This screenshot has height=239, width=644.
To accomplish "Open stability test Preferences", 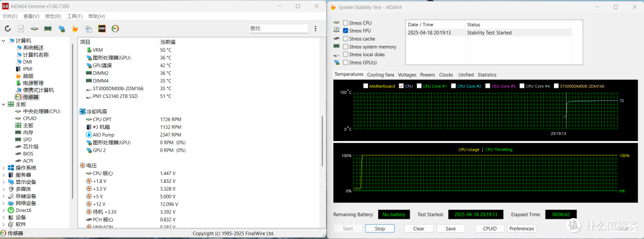I will [522, 229].
